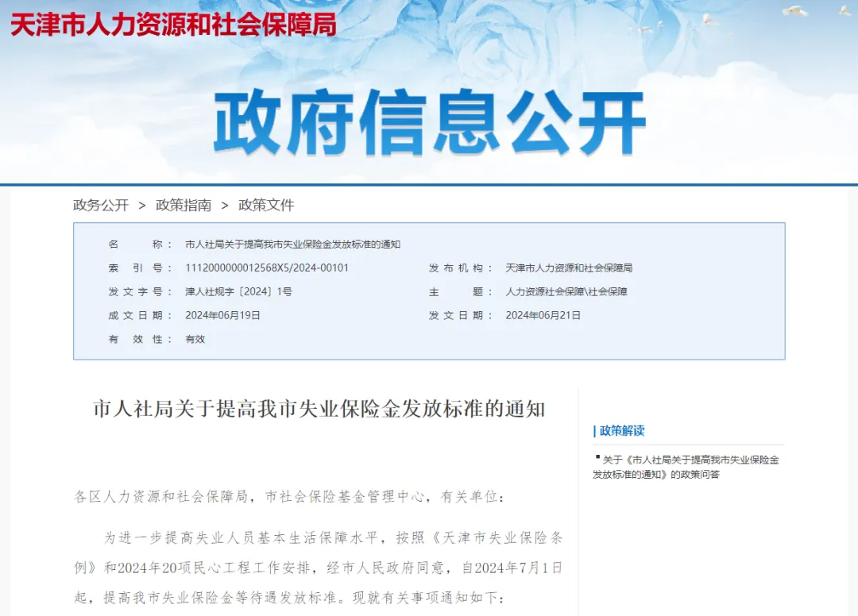
Task: Click the first breadcrumb separator arrow
Action: 141,205
